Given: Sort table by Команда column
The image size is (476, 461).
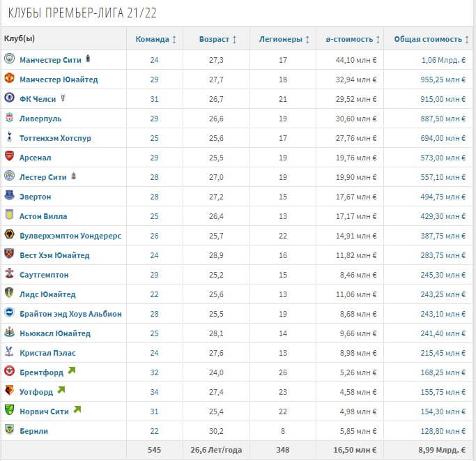Looking at the screenshot, I should point(155,39).
